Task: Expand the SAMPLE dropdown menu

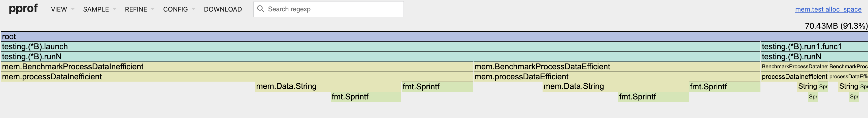Action: click(100, 9)
